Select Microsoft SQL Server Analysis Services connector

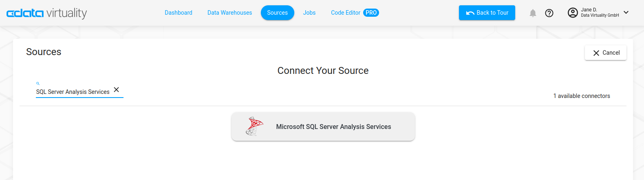click(323, 127)
